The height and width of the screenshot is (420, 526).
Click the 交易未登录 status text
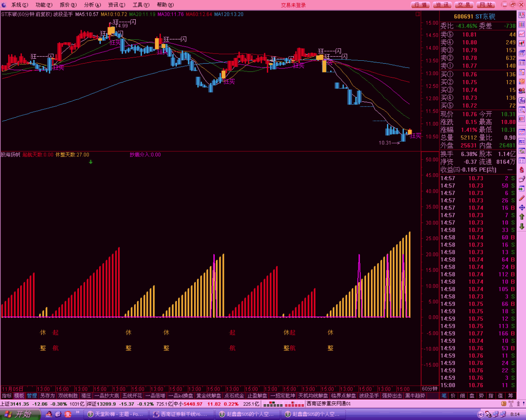294,5
